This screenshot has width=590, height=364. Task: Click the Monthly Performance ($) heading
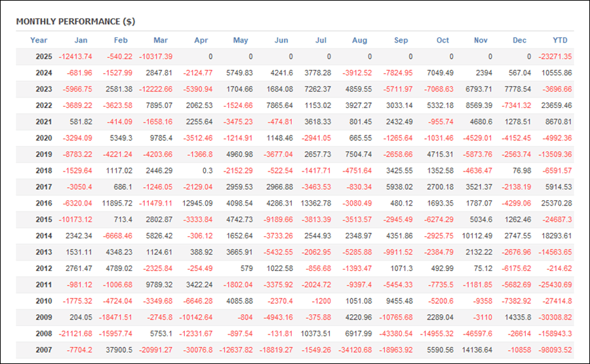point(75,22)
